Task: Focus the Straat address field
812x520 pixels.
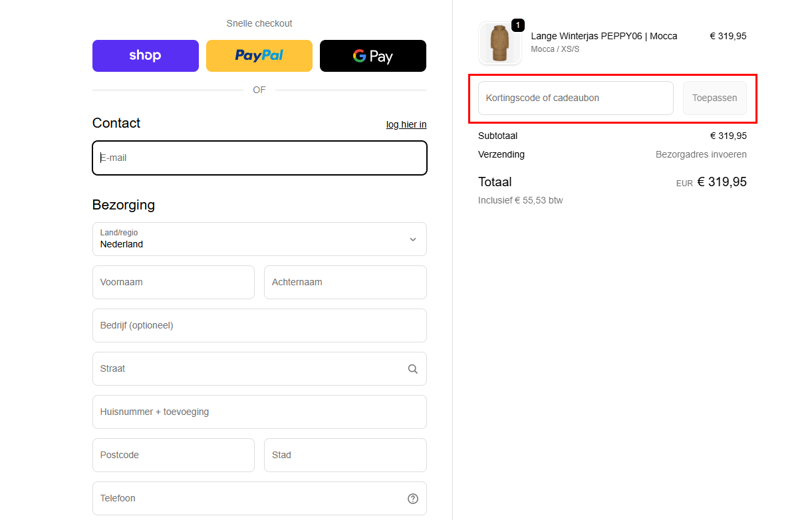Action: [246, 369]
